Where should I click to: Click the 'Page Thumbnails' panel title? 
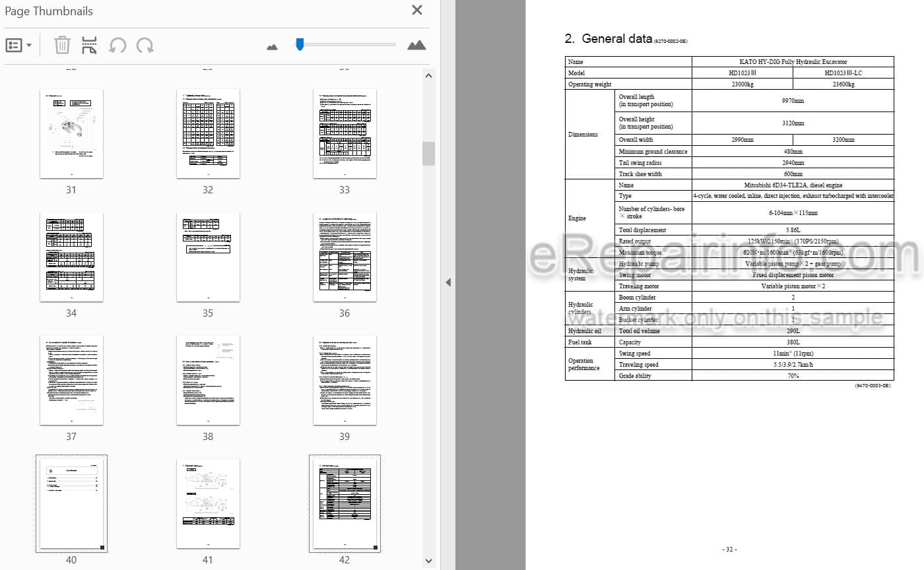[x=49, y=11]
